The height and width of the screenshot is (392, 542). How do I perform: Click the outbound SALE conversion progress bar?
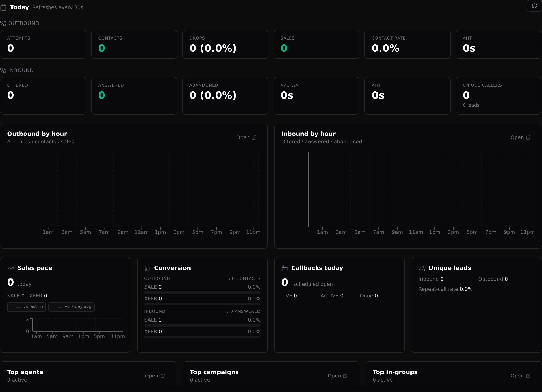(x=202, y=292)
